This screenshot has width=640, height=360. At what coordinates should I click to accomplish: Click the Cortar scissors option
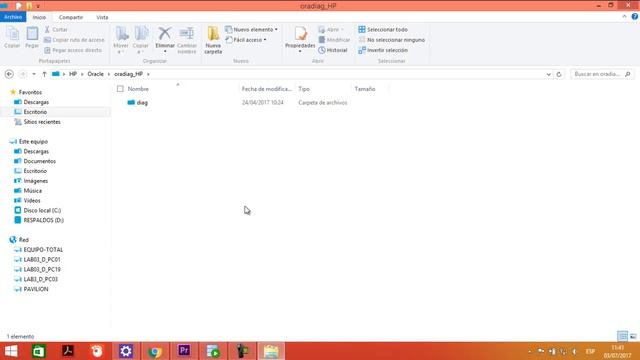[56, 30]
